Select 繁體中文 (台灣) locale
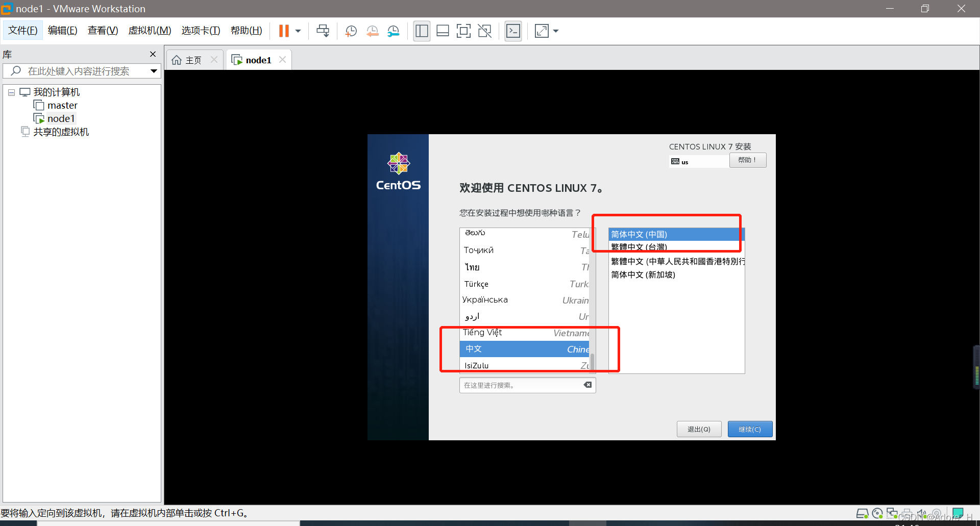 pyautogui.click(x=677, y=247)
